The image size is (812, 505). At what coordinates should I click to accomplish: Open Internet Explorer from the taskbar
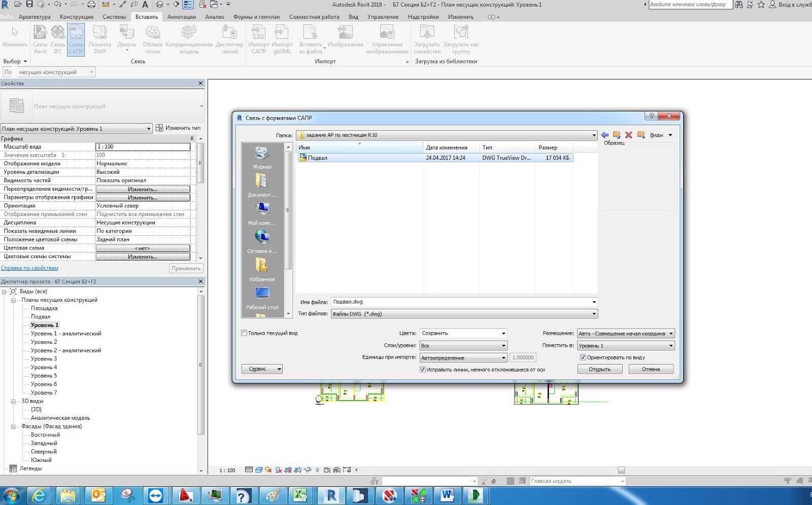(x=39, y=495)
